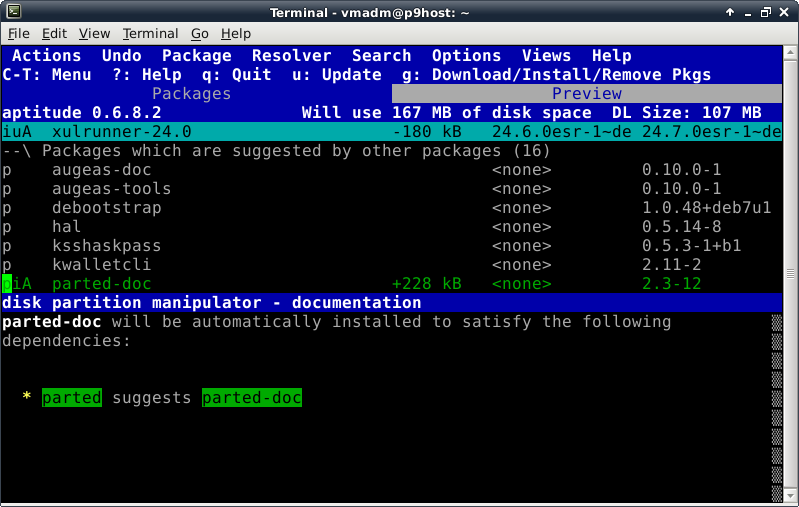
Task: Click the description pane scrollbar
Action: [x=776, y=400]
